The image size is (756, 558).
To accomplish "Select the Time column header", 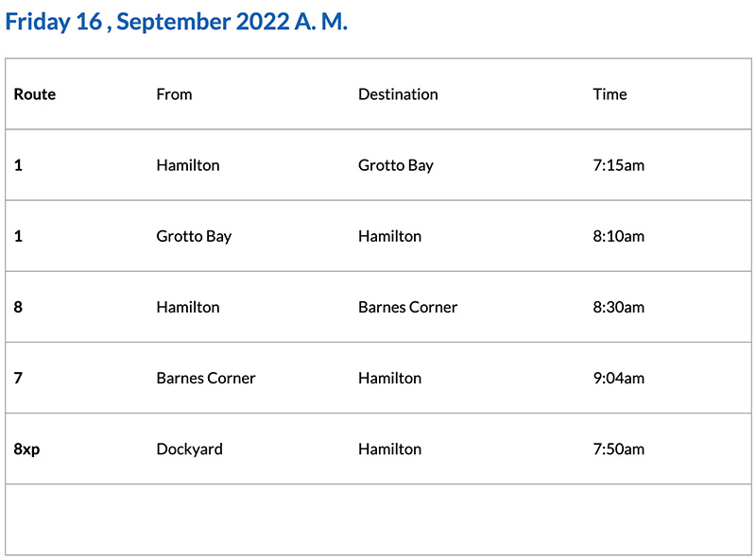I will coord(610,94).
